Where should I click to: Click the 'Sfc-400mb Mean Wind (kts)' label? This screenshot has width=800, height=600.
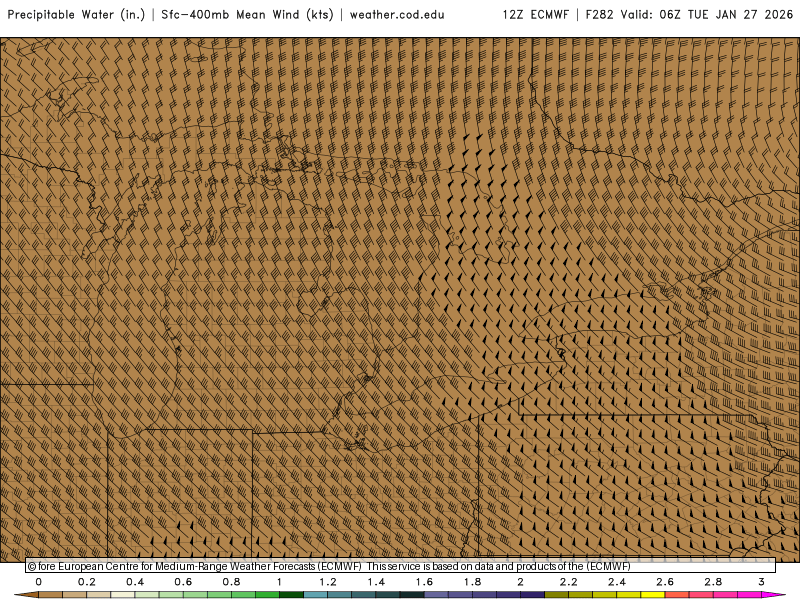click(247, 14)
